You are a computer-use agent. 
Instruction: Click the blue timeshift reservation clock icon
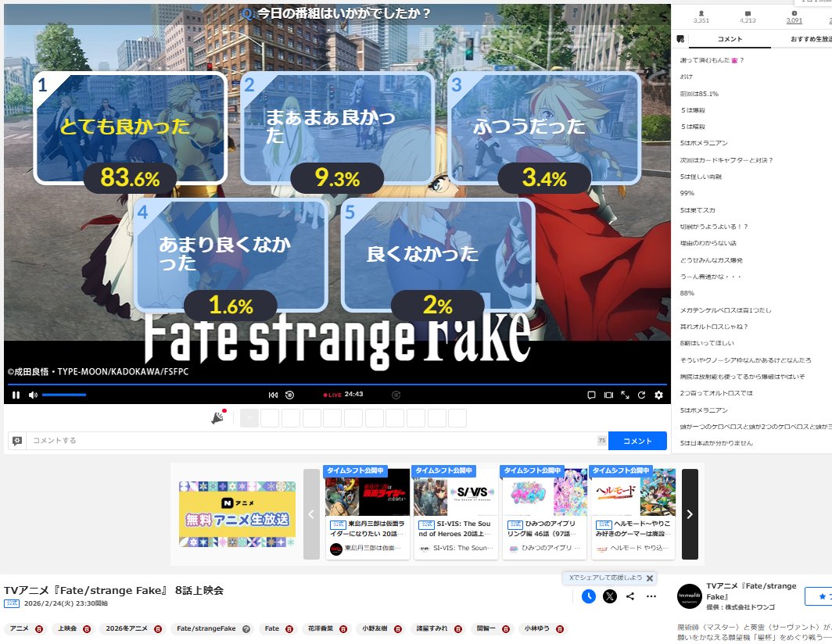(x=589, y=596)
